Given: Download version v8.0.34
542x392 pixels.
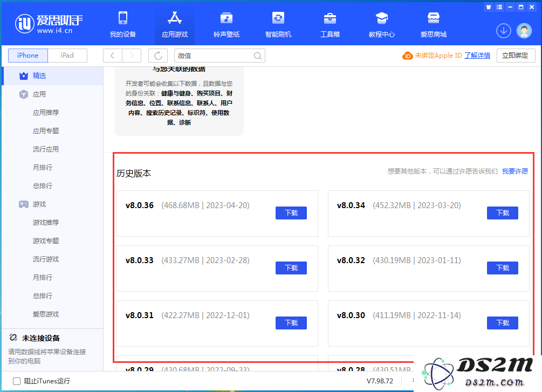Looking at the screenshot, I should [x=503, y=213].
